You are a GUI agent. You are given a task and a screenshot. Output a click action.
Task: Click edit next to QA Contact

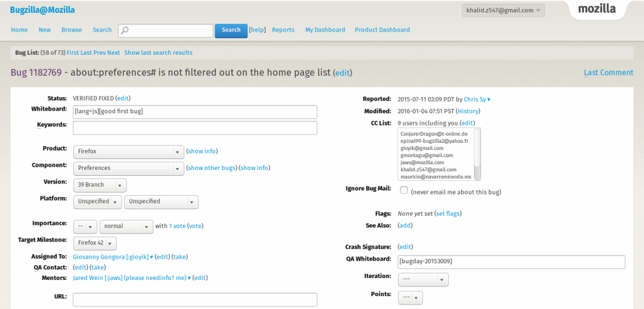pos(80,268)
